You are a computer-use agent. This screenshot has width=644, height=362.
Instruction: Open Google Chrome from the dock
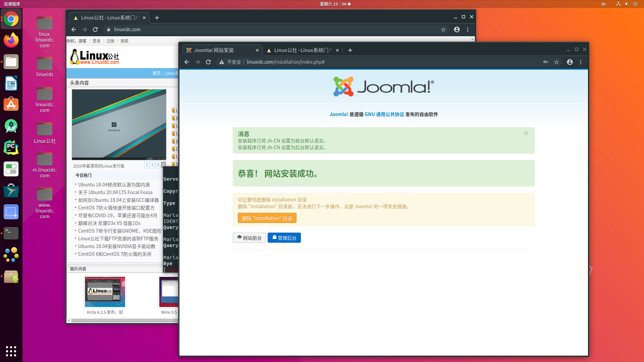11,19
